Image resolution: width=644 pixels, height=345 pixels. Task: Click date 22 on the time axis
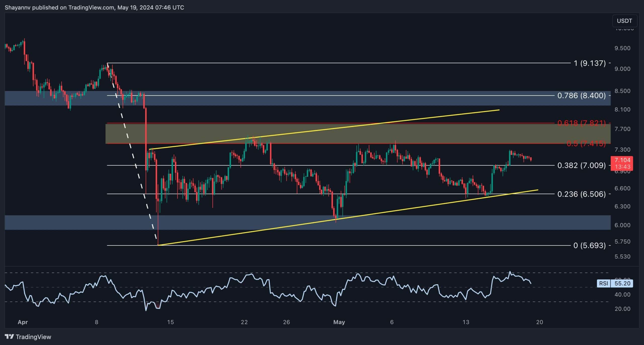244,322
